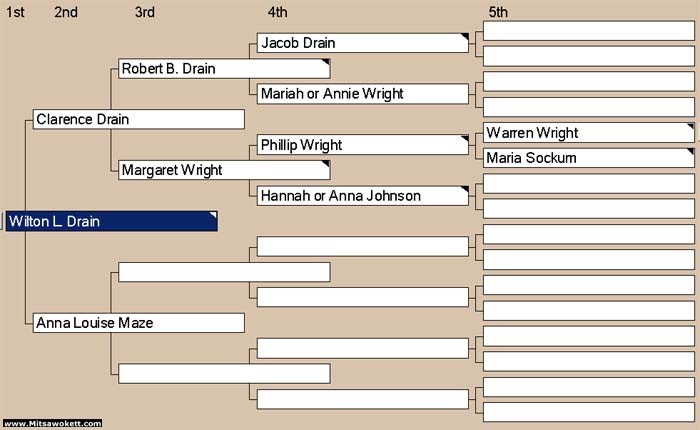Open the note marker on Mariah or Annie Wright
This screenshot has height=430, width=700.
[465, 88]
